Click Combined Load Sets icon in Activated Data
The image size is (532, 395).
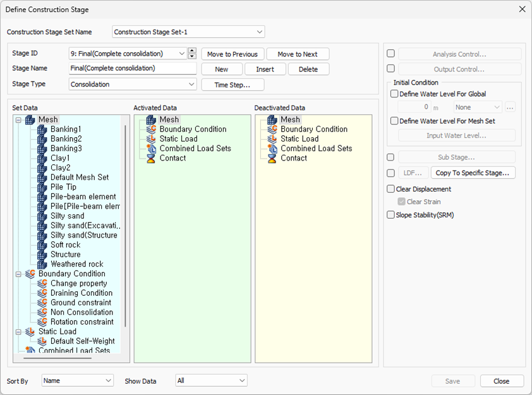pos(151,149)
